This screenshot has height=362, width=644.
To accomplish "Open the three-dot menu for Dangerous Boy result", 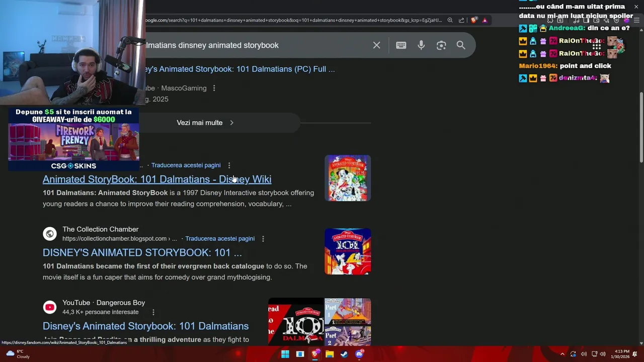I will tap(153, 312).
